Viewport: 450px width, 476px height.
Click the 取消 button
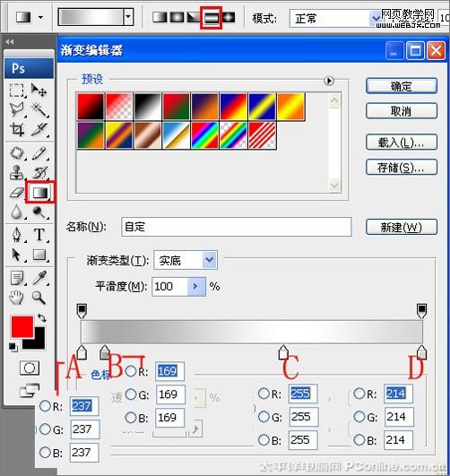[402, 111]
